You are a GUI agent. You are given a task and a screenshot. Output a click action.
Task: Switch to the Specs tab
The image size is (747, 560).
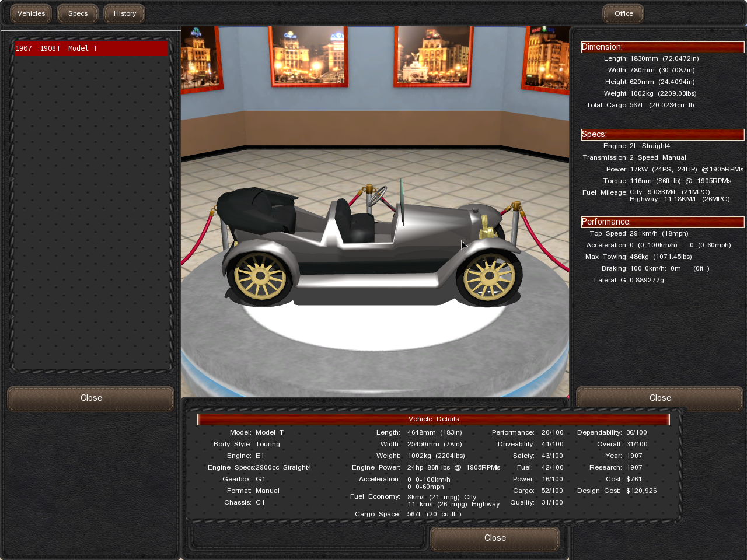pyautogui.click(x=78, y=13)
